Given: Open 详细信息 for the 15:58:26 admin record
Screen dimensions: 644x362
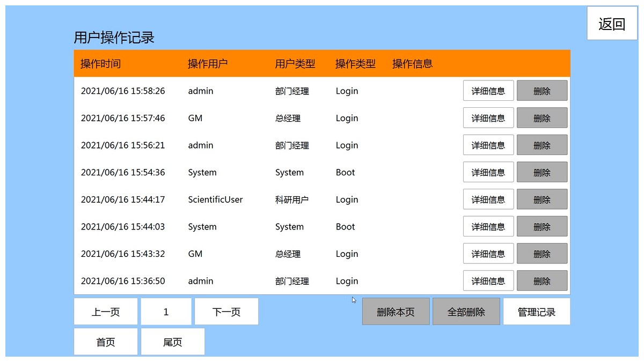Looking at the screenshot, I should click(x=488, y=91).
